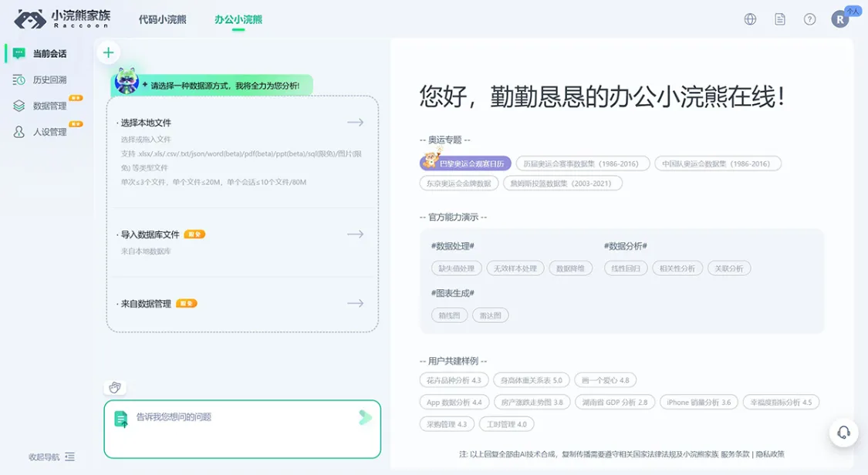
Task: Click the 选择本地文件 option title
Action: tap(146, 123)
